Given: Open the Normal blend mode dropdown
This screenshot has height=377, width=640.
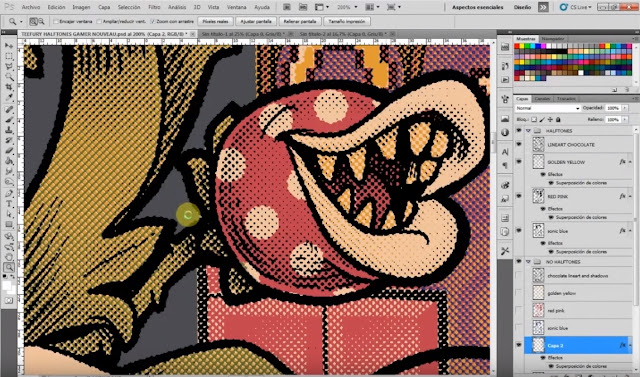Looking at the screenshot, I should tap(547, 108).
